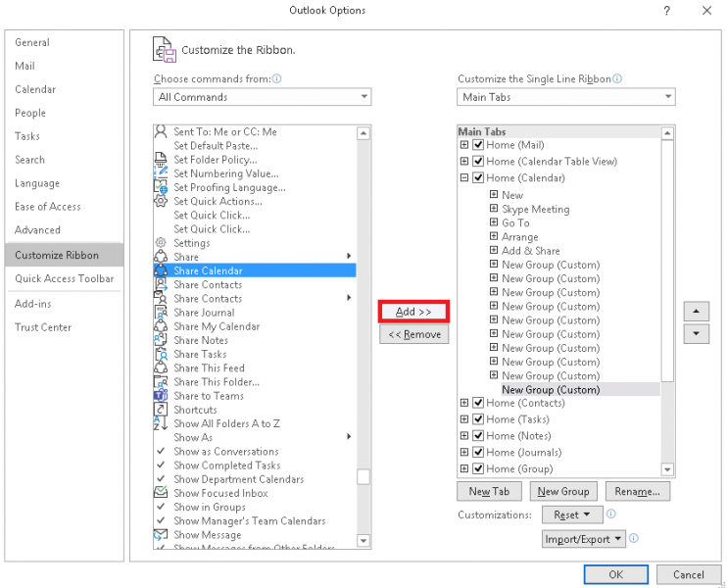Switch to Quick Access Toolbar category
The width and height of the screenshot is (727, 588).
pyautogui.click(x=65, y=278)
